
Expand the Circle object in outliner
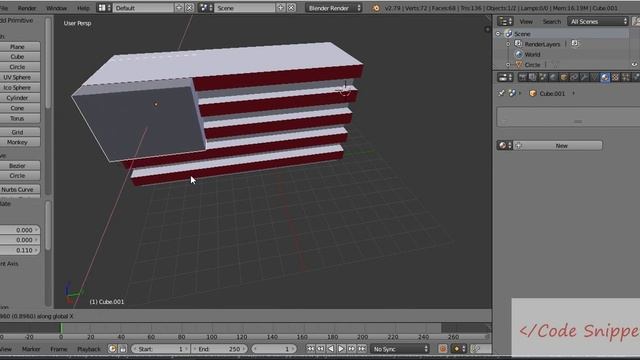pos(509,64)
